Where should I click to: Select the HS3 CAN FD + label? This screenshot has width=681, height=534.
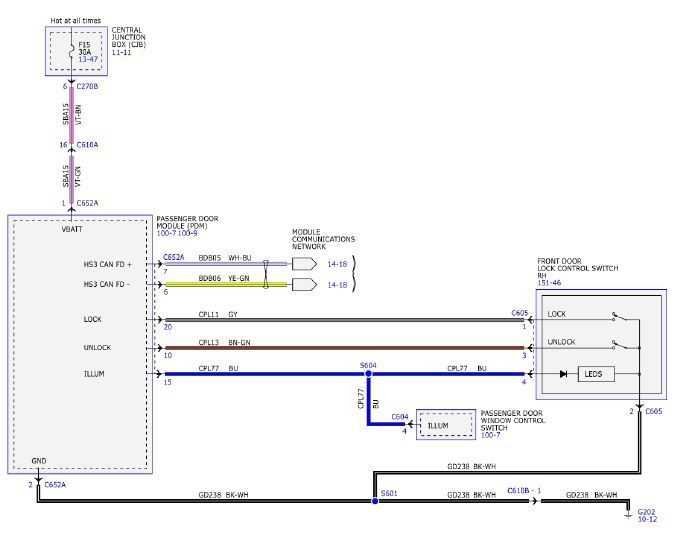pos(107,264)
